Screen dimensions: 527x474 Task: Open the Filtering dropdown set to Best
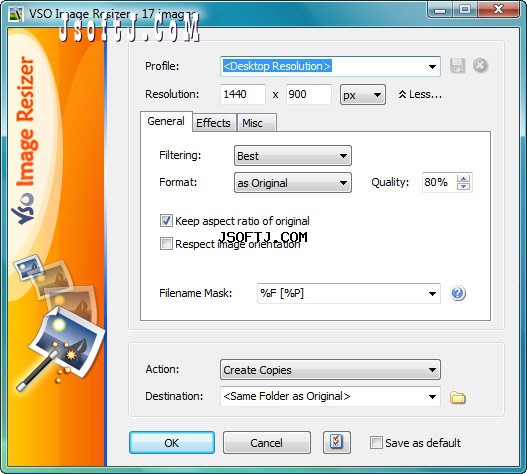tap(293, 156)
